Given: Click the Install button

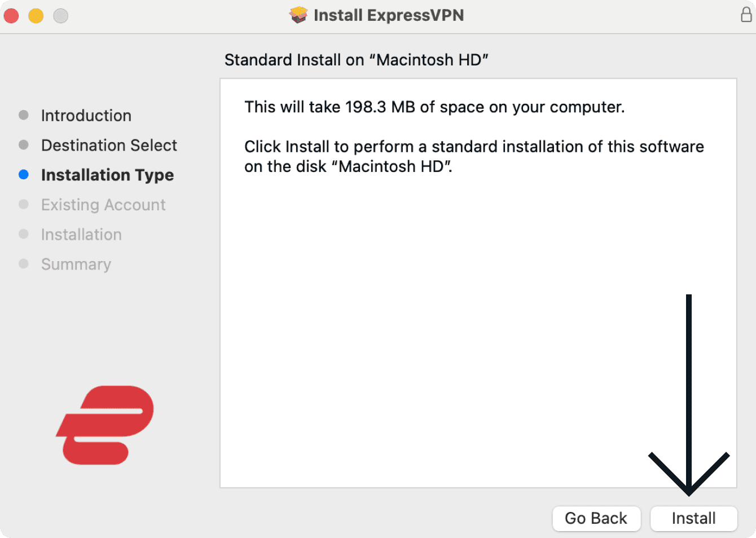Looking at the screenshot, I should point(693,518).
